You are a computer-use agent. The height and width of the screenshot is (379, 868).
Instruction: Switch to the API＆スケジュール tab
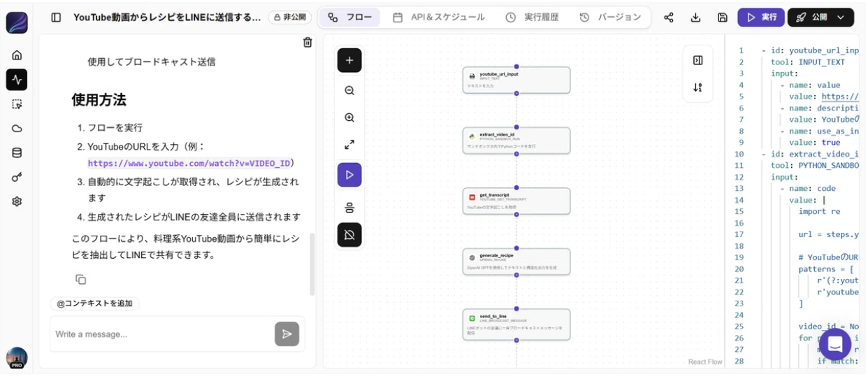438,17
